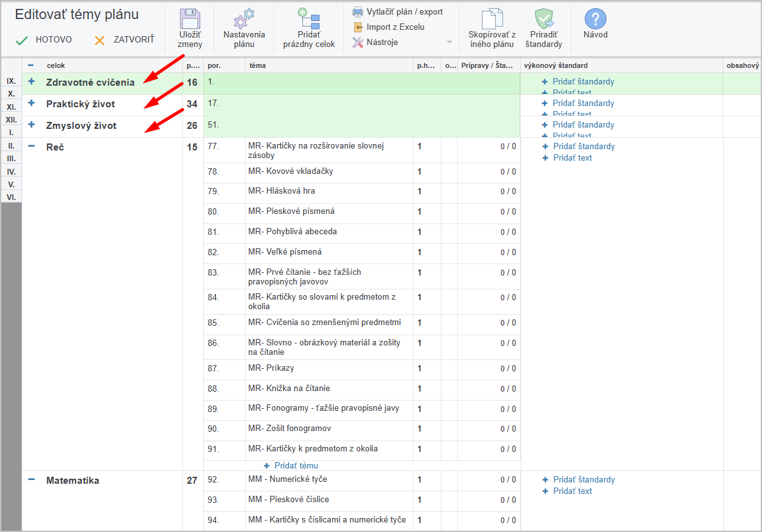Viewport: 762px width, 532px height.
Task: Open the Návod help icon
Action: point(595,18)
